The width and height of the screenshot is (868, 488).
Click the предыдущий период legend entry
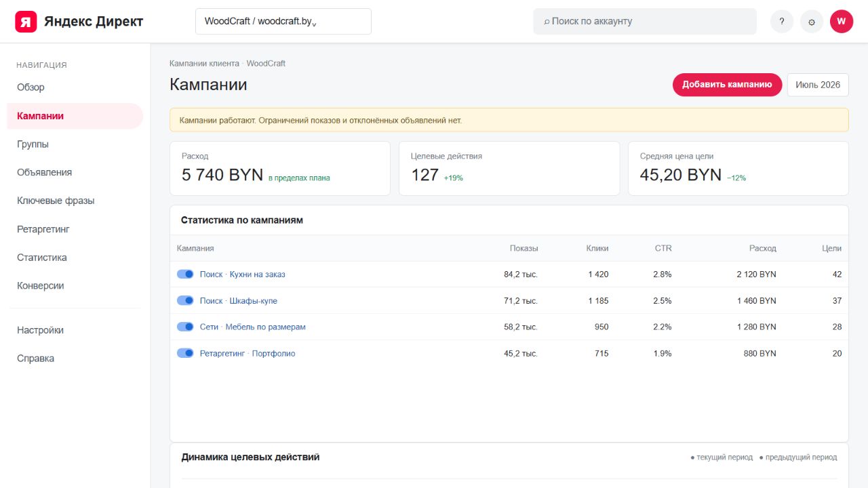click(798, 457)
